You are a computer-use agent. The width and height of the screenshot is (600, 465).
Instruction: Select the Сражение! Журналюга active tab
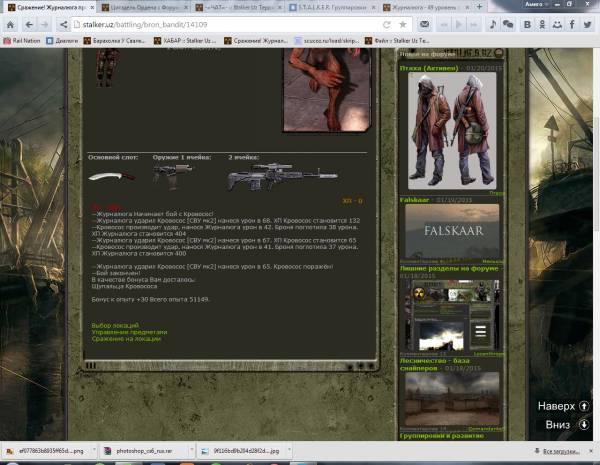click(x=48, y=7)
